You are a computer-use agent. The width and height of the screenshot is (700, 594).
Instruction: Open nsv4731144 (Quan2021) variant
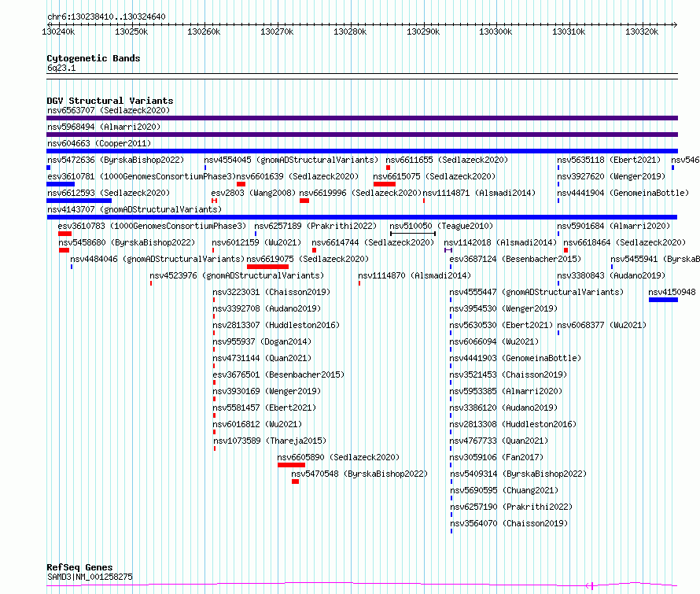point(262,358)
